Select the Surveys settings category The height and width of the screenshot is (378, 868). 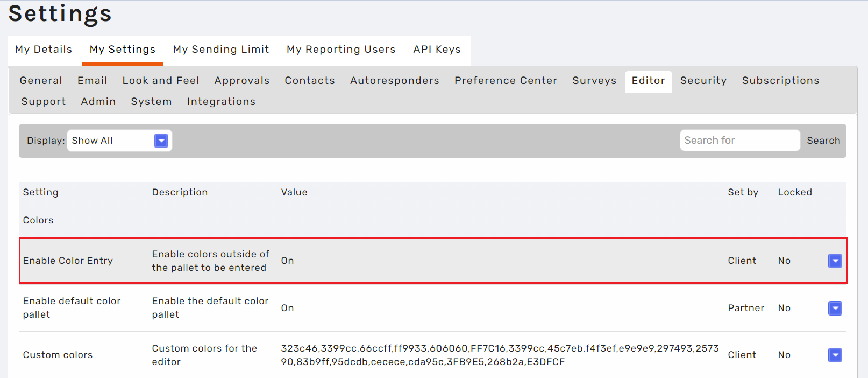(594, 81)
